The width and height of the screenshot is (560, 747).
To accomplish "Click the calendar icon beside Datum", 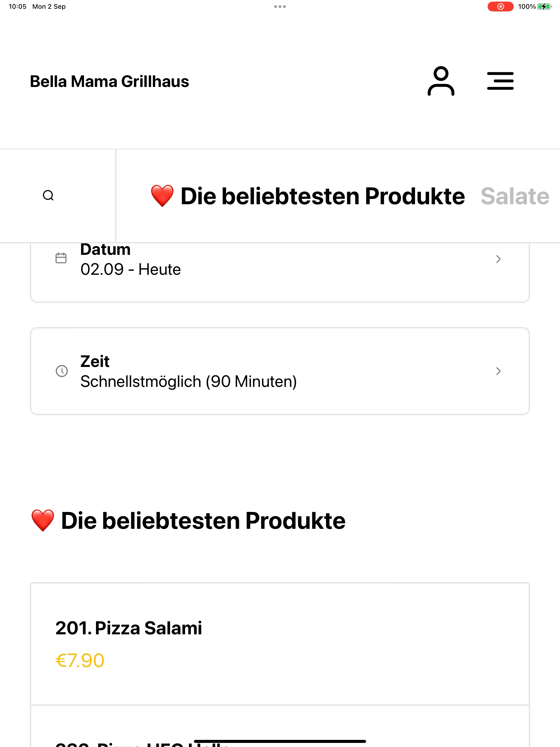I will point(61,258).
